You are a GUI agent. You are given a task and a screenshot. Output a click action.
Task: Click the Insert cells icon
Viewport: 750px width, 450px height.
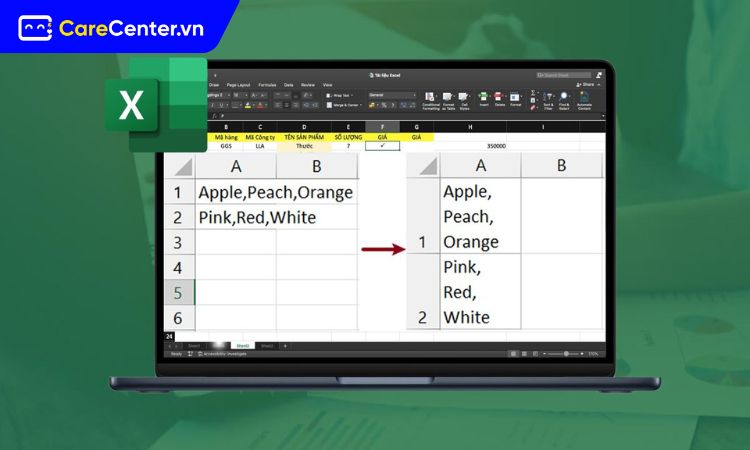pyautogui.click(x=485, y=99)
